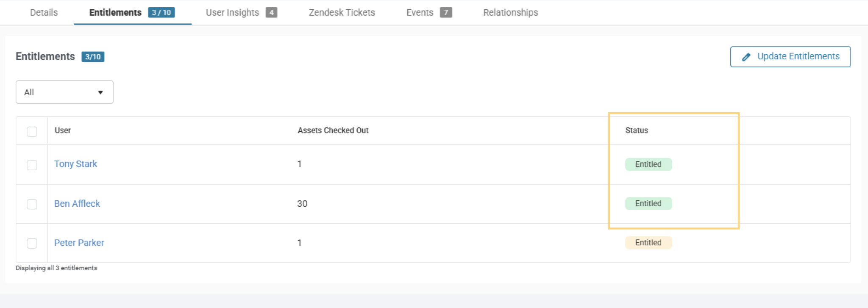This screenshot has width=868, height=308.
Task: Click the pencil icon on Update Entitlements
Action: tap(746, 57)
